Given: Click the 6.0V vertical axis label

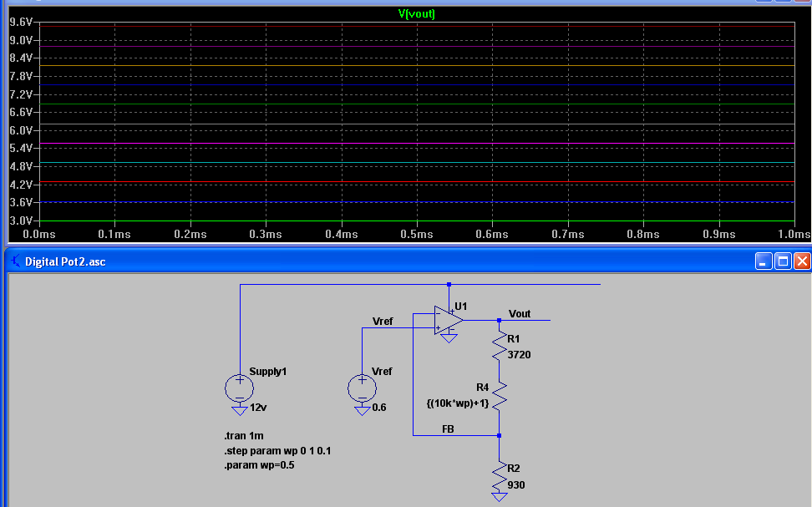Looking at the screenshot, I should click(x=21, y=130).
